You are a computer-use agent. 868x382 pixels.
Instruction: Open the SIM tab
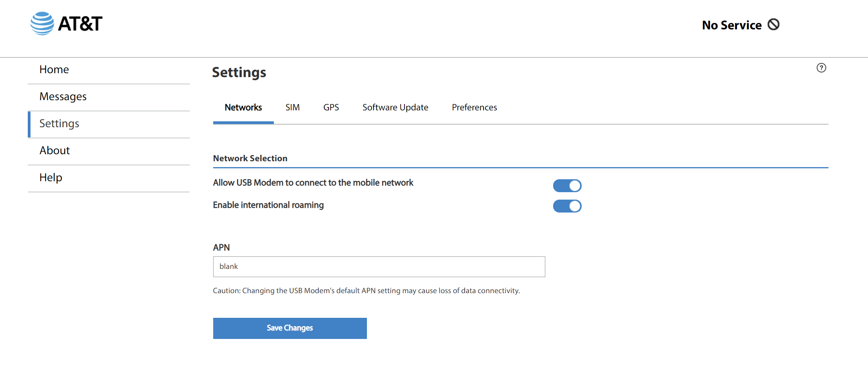(x=293, y=108)
